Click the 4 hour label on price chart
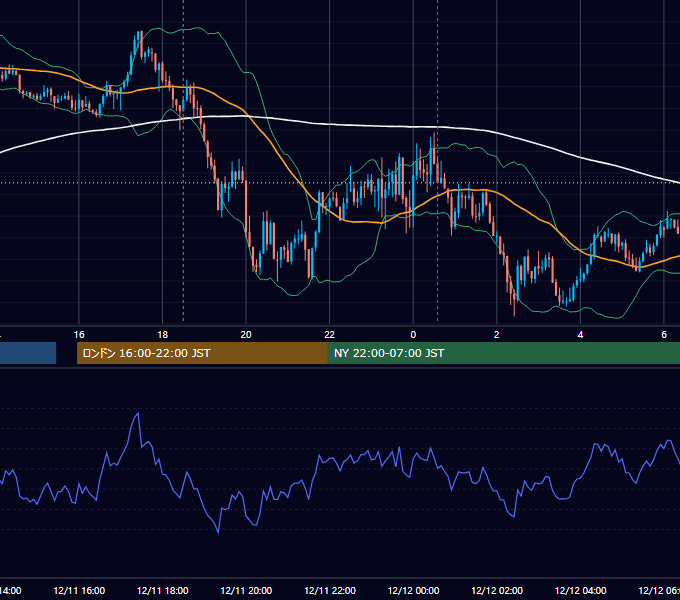This screenshot has width=680, height=600. coord(580,335)
